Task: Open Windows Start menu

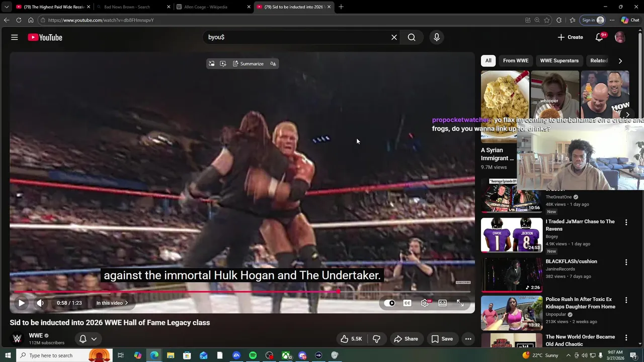Action: pyautogui.click(x=8, y=355)
